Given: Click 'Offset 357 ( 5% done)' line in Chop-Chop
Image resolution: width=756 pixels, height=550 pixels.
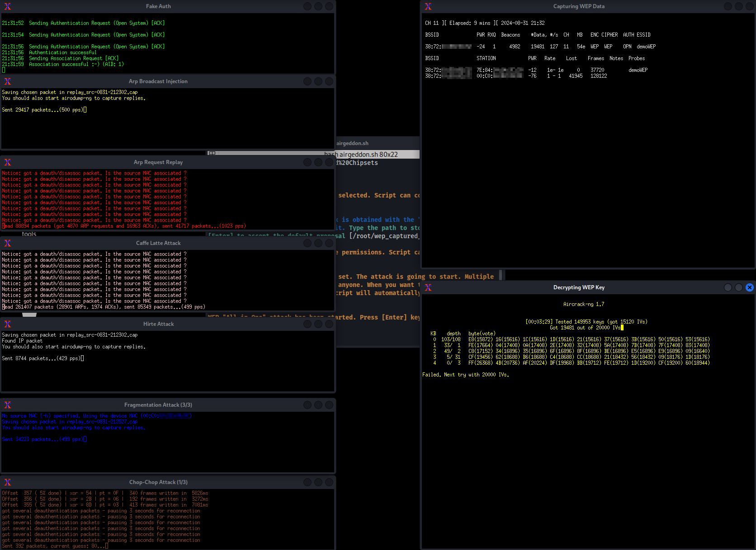Looking at the screenshot, I should [105, 493].
